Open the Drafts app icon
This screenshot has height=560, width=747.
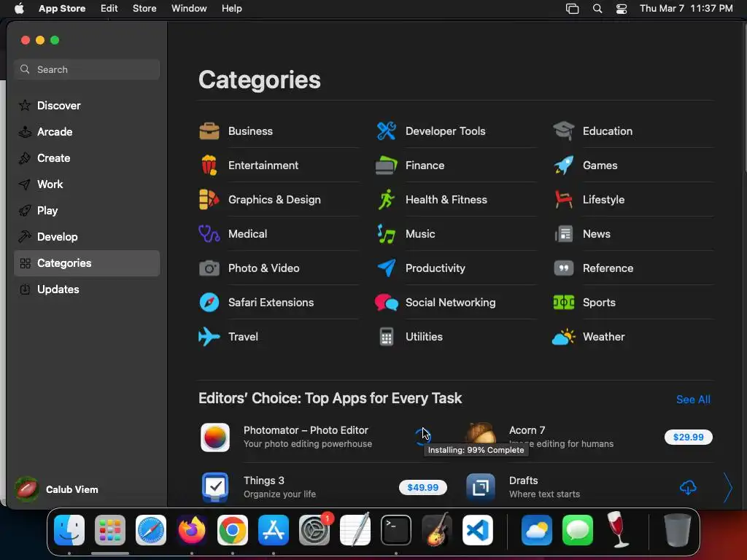[481, 487]
